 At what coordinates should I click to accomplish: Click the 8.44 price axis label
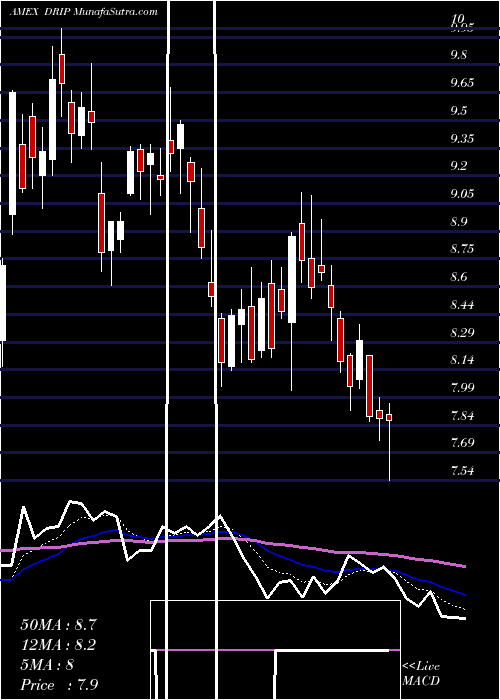462,304
